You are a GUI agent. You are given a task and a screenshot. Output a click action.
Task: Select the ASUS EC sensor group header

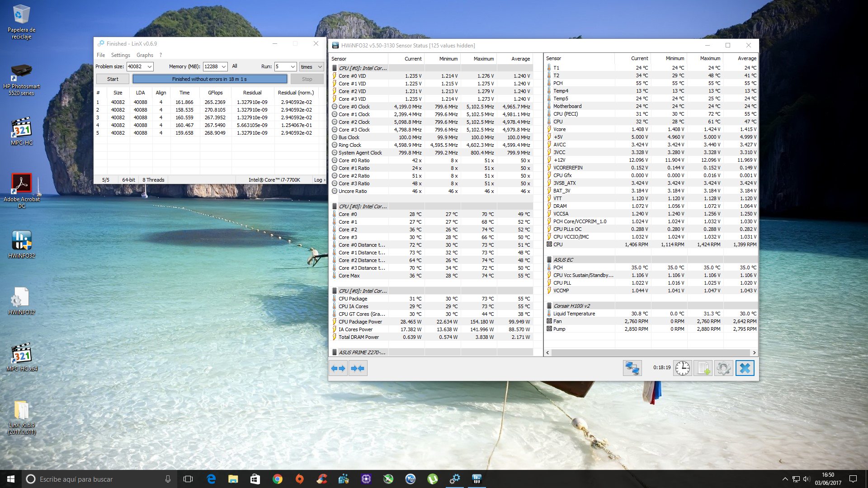pos(651,260)
